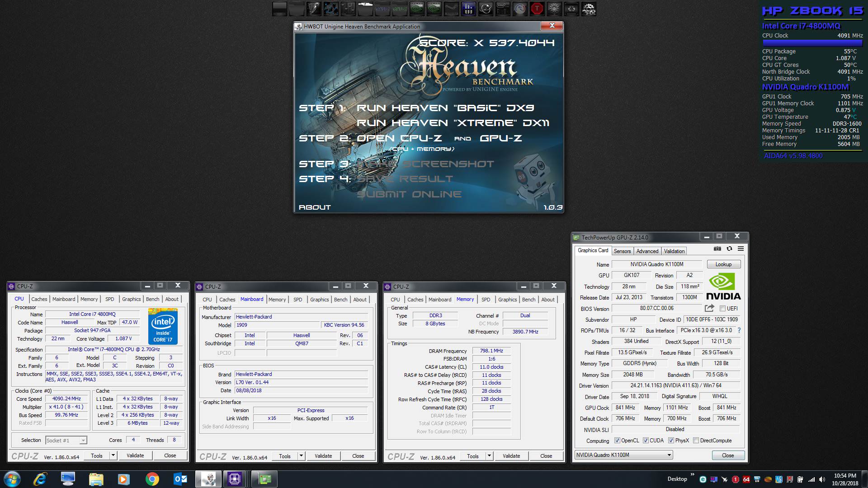868x488 pixels.
Task: Open the NVIDIA Quadro K1100M card dropdown
Action: pos(624,455)
